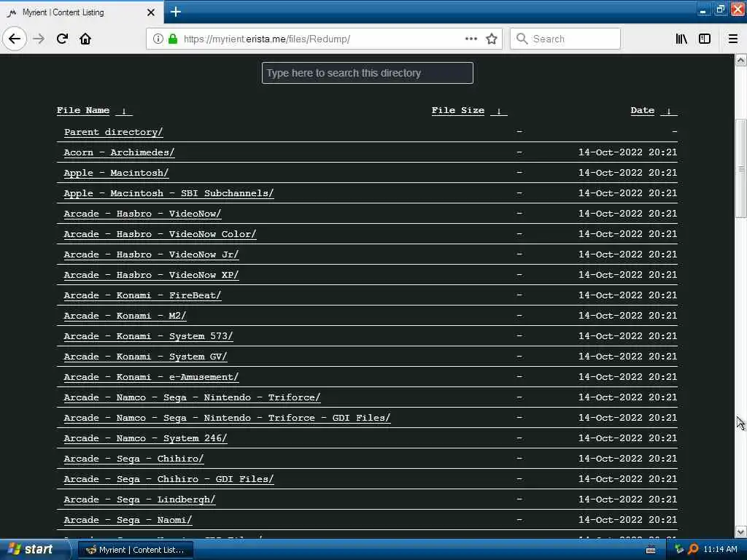Click the browser Search box

coord(565,39)
